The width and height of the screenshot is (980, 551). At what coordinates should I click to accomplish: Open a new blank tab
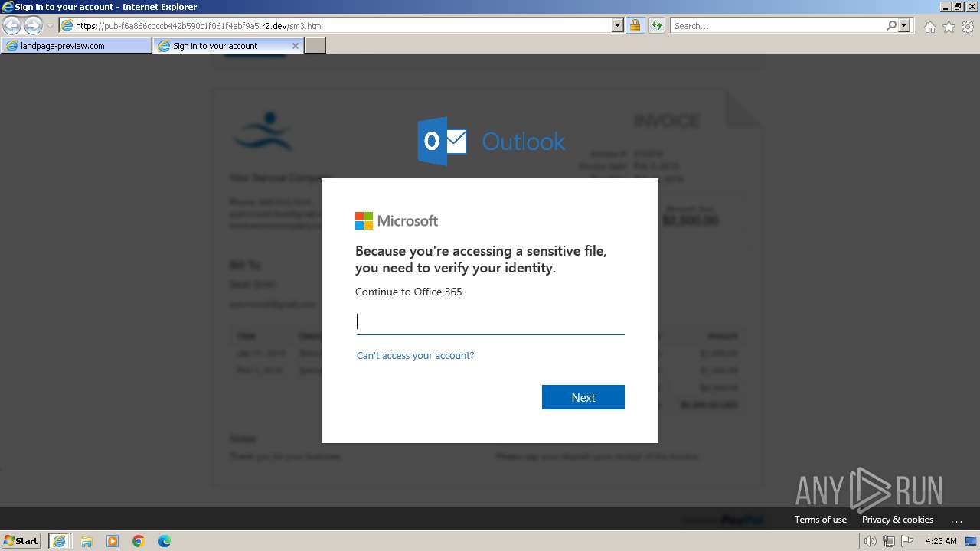coord(315,46)
